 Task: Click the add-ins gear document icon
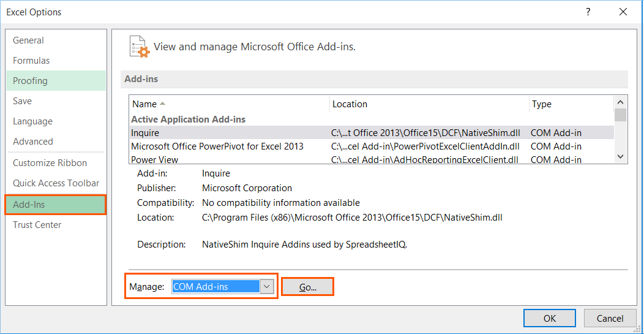point(139,46)
